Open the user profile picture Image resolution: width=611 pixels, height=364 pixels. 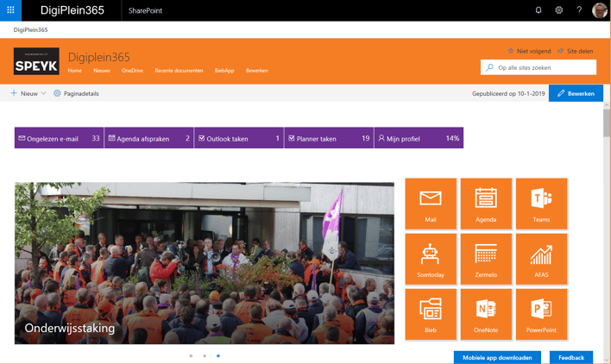(599, 10)
